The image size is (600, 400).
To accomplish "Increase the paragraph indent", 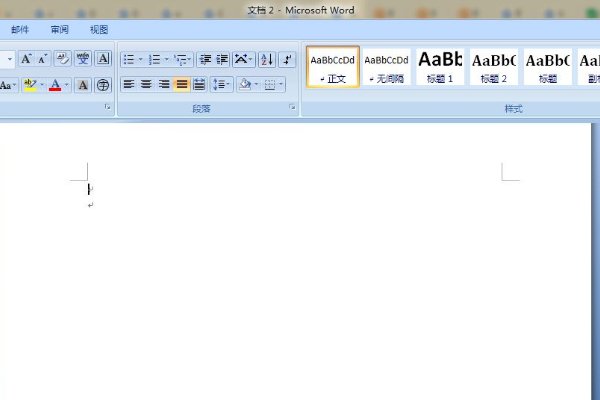I will [222, 59].
